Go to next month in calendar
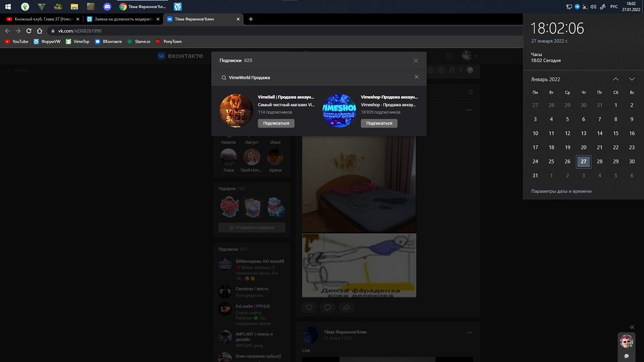 (x=631, y=79)
